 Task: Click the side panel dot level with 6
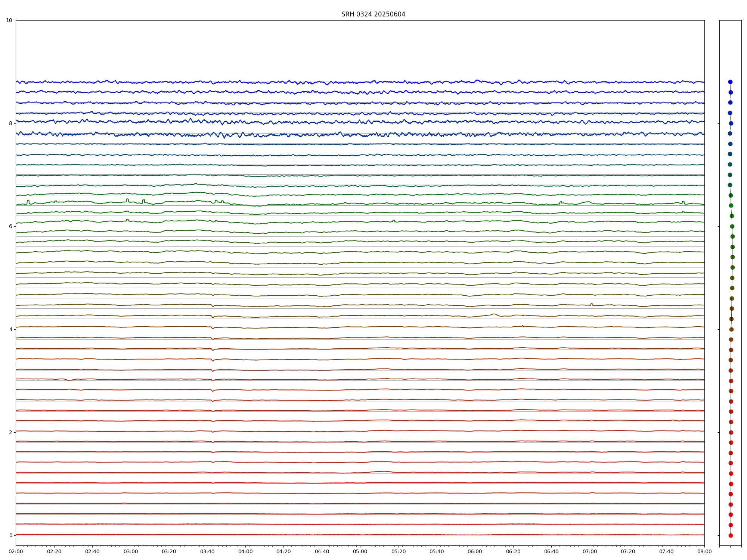point(732,226)
